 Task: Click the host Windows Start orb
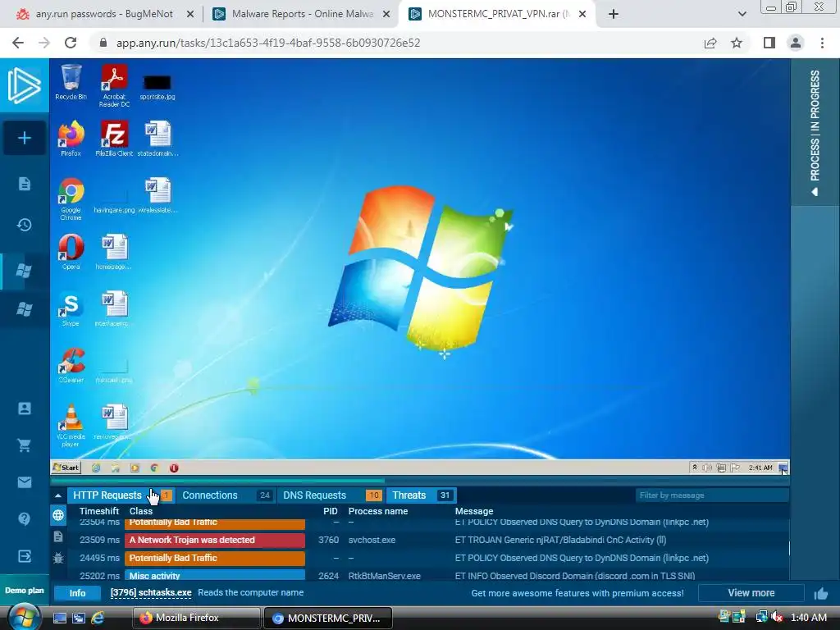(x=23, y=617)
